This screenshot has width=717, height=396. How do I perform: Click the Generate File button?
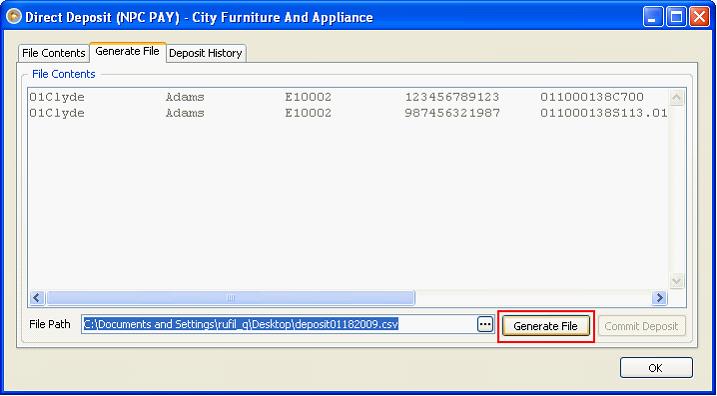pyautogui.click(x=546, y=326)
